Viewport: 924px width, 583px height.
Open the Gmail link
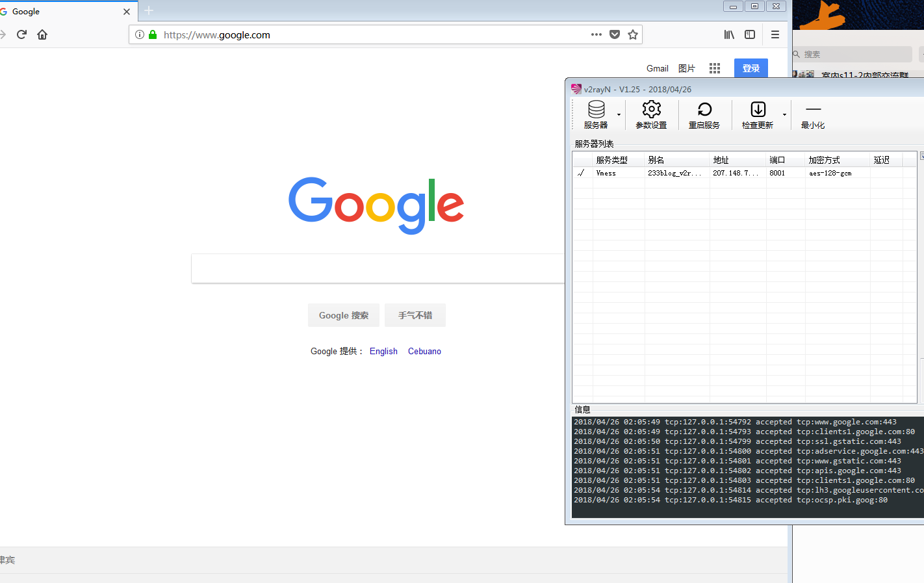[658, 68]
